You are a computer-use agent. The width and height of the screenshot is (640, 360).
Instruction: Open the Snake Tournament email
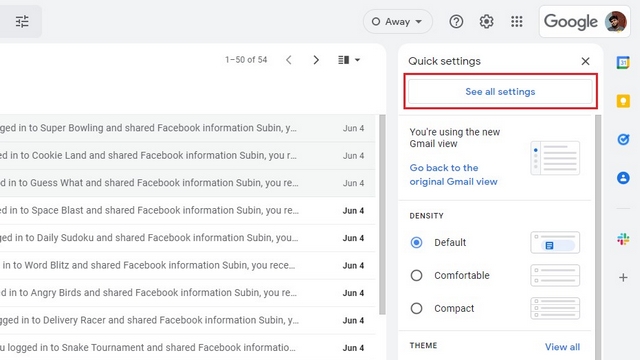187,347
